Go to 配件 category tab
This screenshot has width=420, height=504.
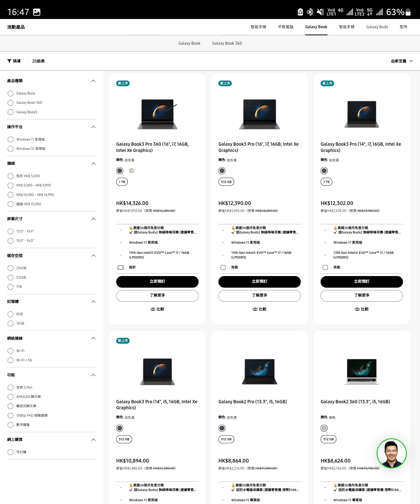click(x=404, y=27)
